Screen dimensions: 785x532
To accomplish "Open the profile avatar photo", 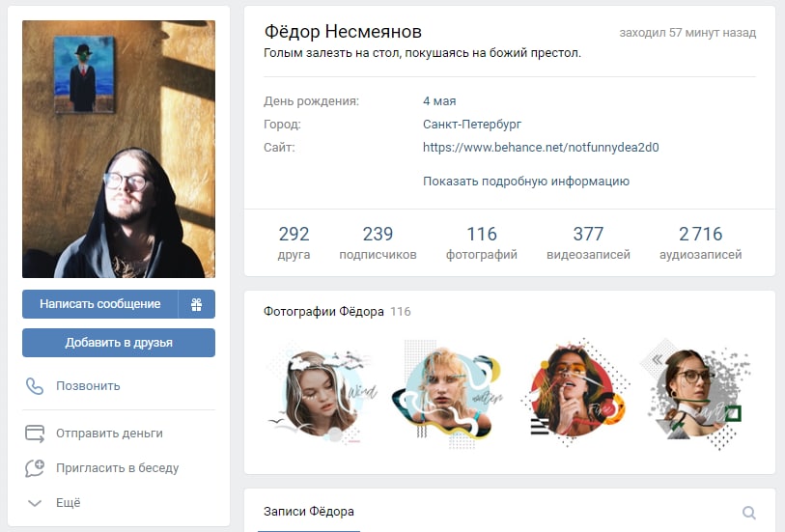I will [119, 149].
